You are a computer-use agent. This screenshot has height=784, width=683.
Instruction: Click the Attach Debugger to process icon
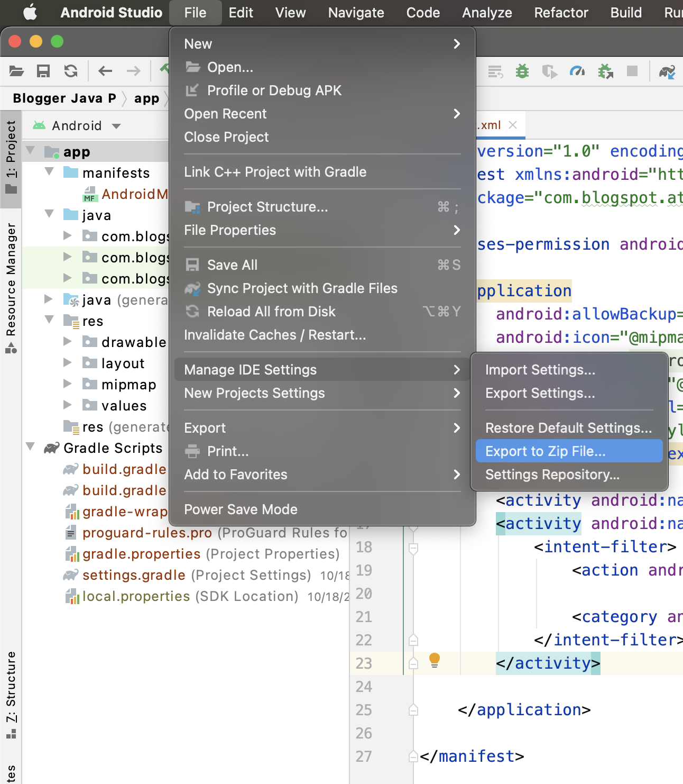click(605, 71)
